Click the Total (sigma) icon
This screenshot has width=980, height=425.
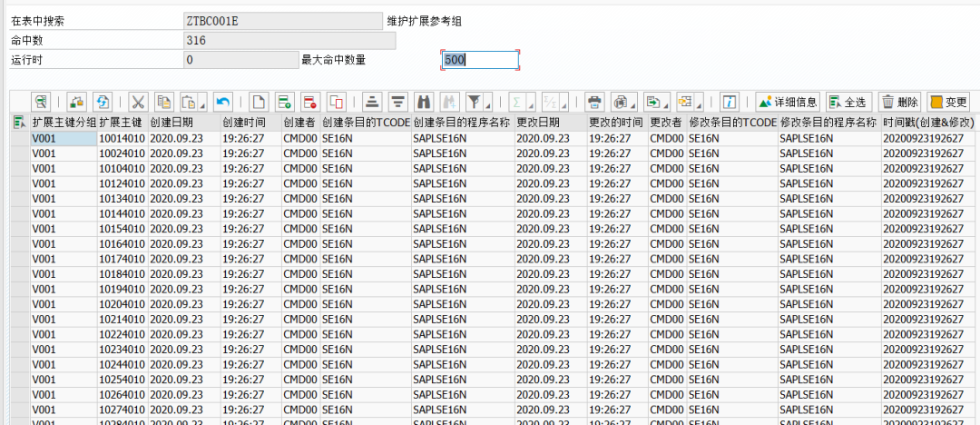(517, 102)
